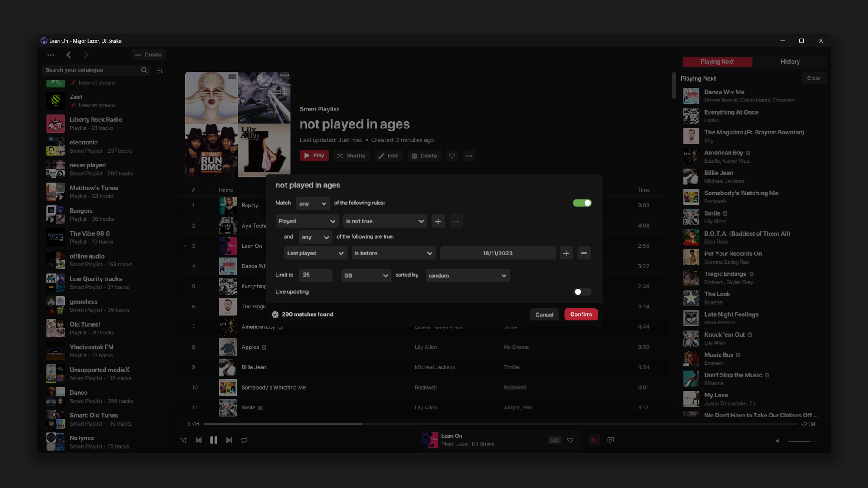The height and width of the screenshot is (488, 868).
Task: Open the lyrics icon in player bar
Action: coord(611,440)
